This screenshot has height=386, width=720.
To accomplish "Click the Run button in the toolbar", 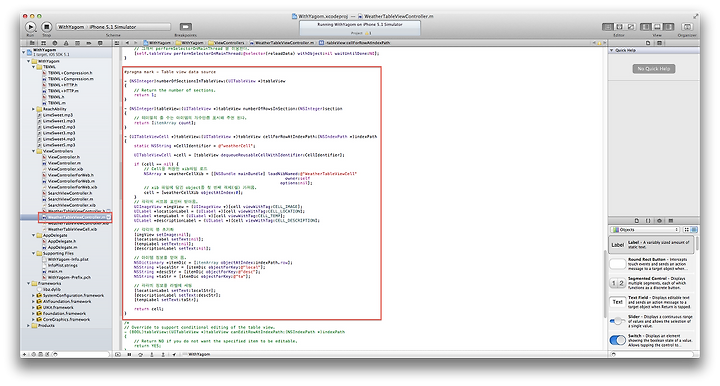I will click(30, 27).
